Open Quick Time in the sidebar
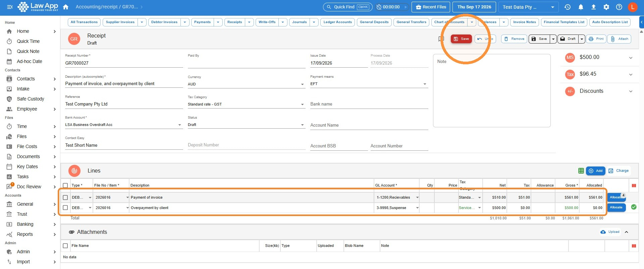Screen dimensions: 644x269 pyautogui.click(x=28, y=41)
